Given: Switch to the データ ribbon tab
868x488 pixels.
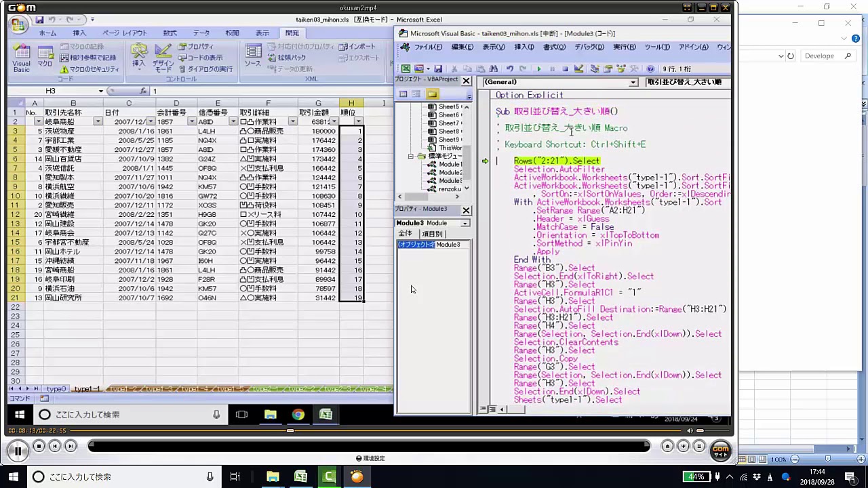Looking at the screenshot, I should click(x=201, y=33).
